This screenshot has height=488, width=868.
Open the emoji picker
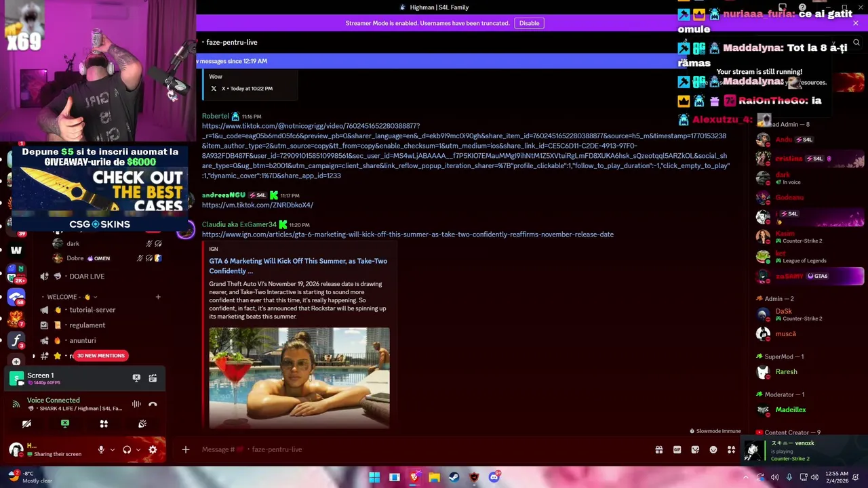click(x=713, y=449)
